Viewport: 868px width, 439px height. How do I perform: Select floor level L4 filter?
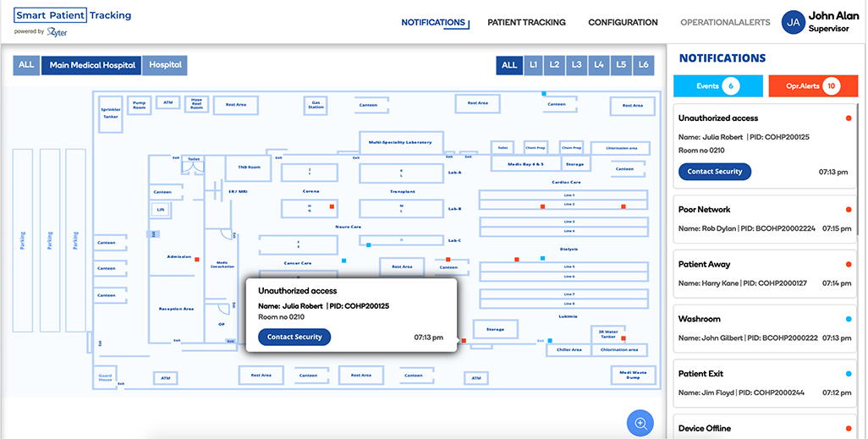[599, 65]
